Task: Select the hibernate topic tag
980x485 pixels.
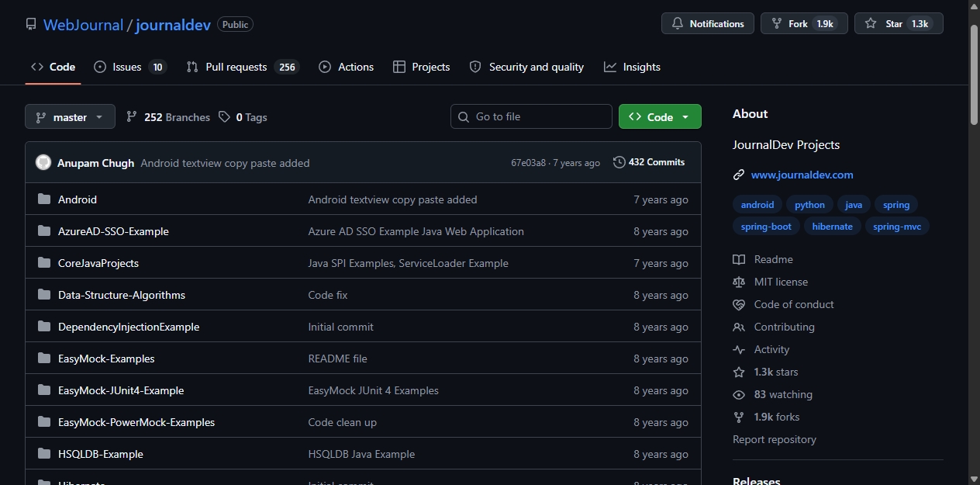Action: pyautogui.click(x=833, y=227)
